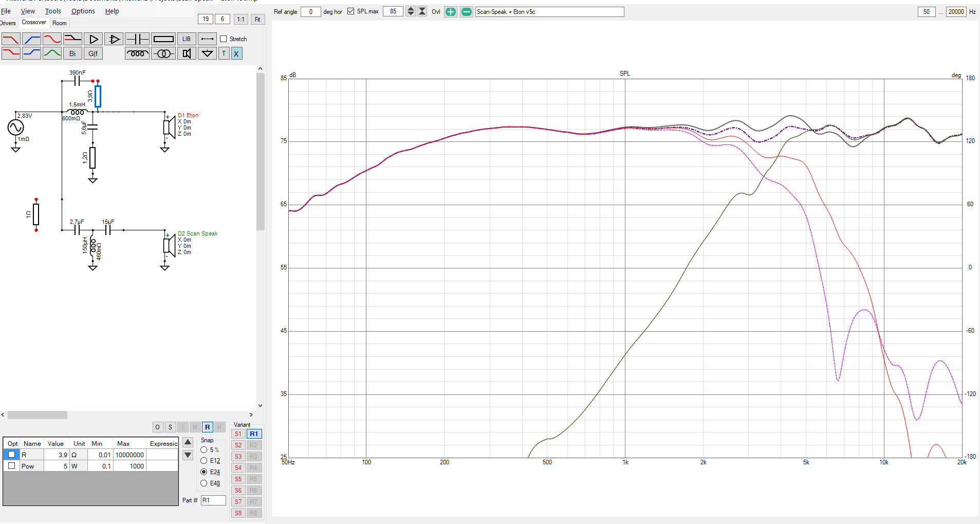Click the R value cell showing 3,9
This screenshot has width=980, height=524.
coord(57,455)
